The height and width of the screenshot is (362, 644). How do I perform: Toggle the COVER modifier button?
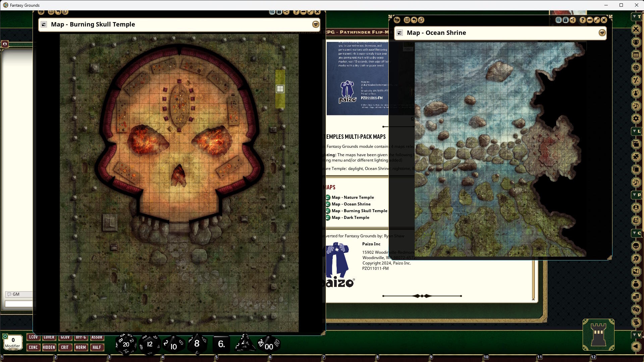click(x=49, y=337)
